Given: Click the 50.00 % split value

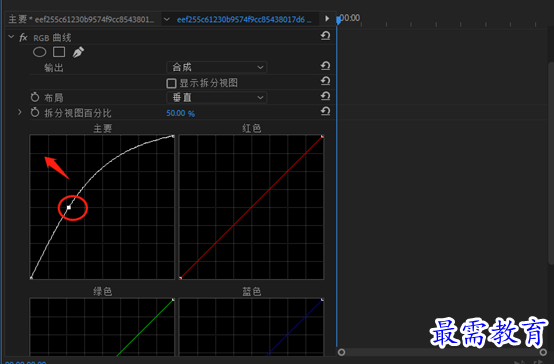Looking at the screenshot, I should (181, 113).
